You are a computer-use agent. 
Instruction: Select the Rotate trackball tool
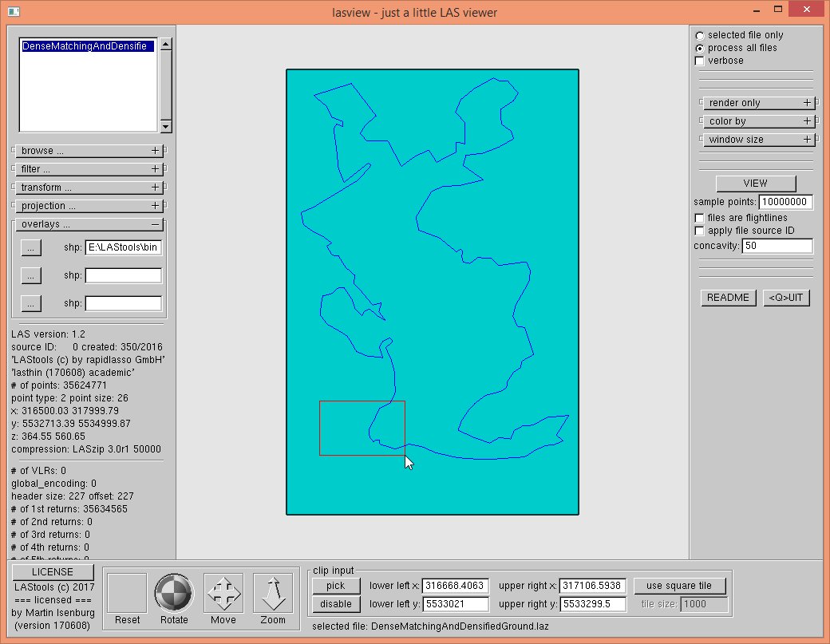[174, 594]
